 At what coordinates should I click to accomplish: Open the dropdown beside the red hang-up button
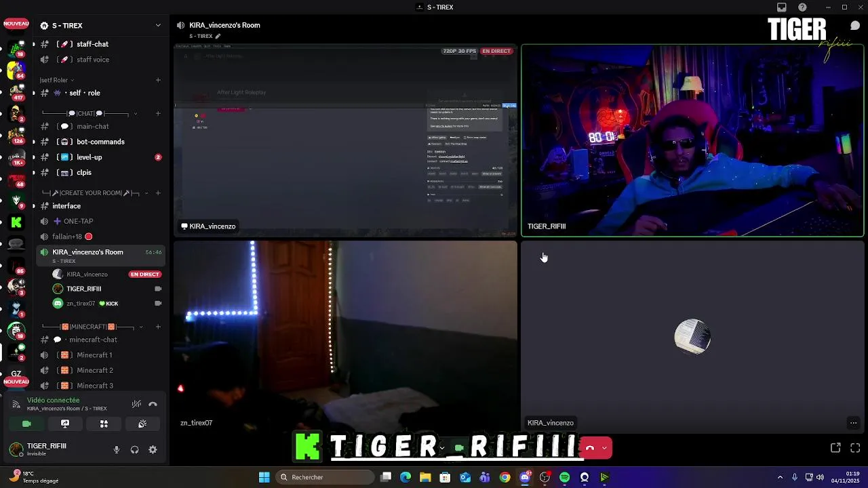[x=604, y=448]
